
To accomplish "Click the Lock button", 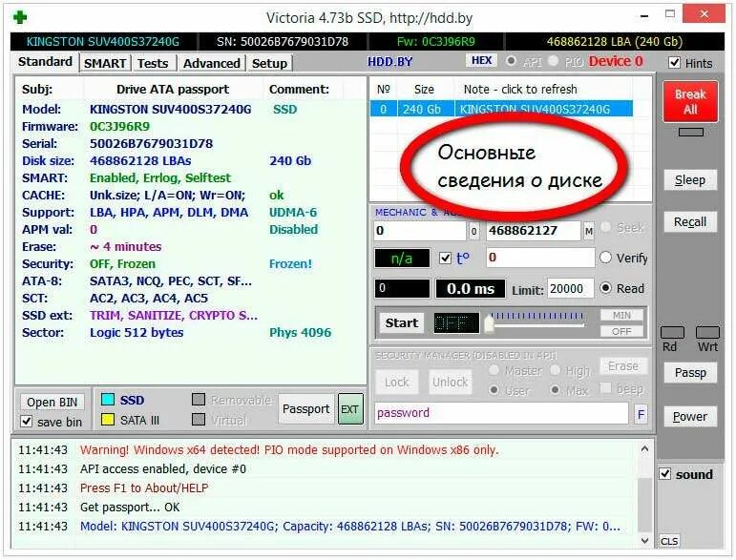I will [x=396, y=383].
